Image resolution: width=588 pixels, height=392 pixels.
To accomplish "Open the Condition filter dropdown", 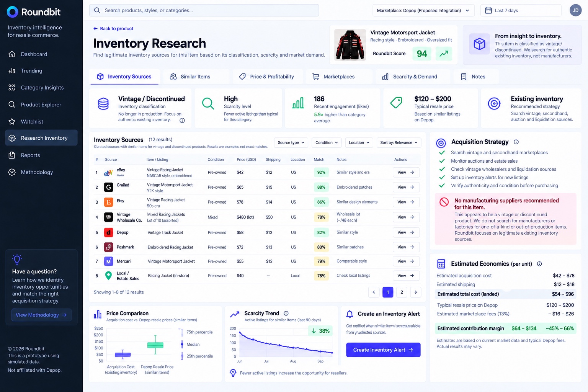I will tap(327, 142).
